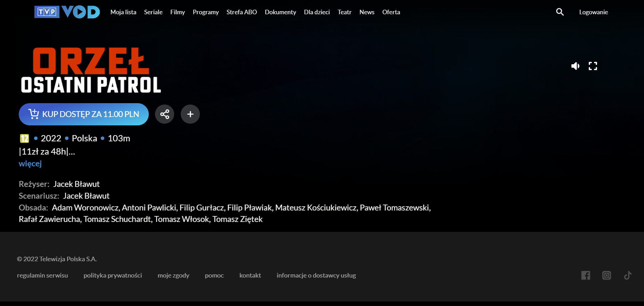Image resolution: width=644 pixels, height=306 pixels.
Task: Click cast member Filip Gurłacz
Action: [x=202, y=208]
